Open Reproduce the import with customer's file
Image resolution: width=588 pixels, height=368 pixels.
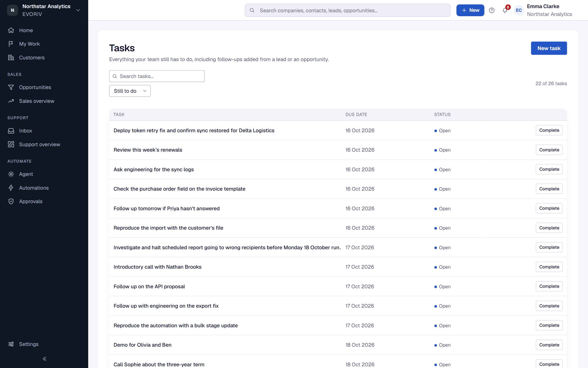pos(168,228)
